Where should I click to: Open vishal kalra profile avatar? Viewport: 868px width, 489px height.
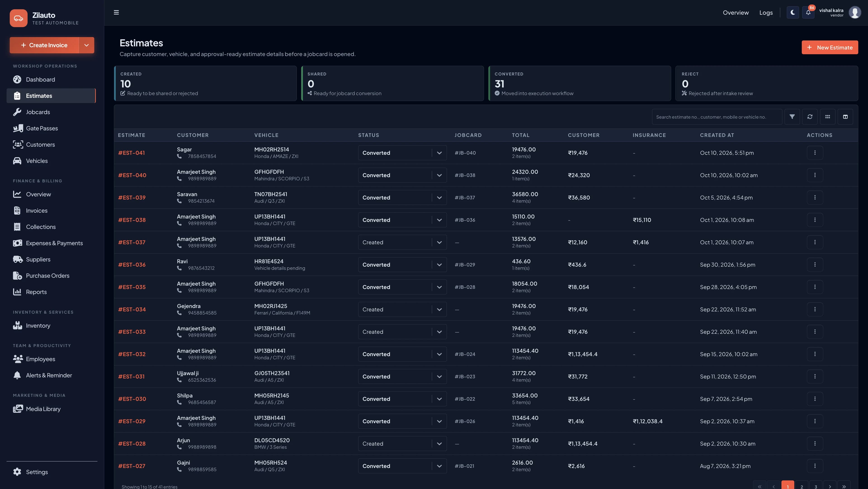(854, 12)
